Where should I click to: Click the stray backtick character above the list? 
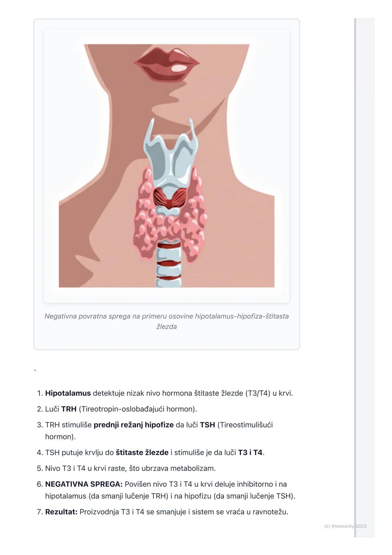click(35, 371)
